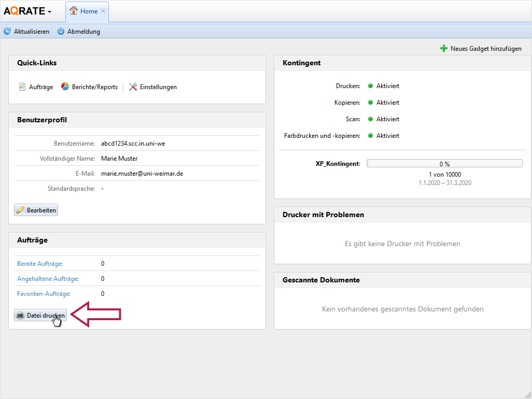Click the Abmeldung power icon
532x399 pixels.
click(61, 32)
